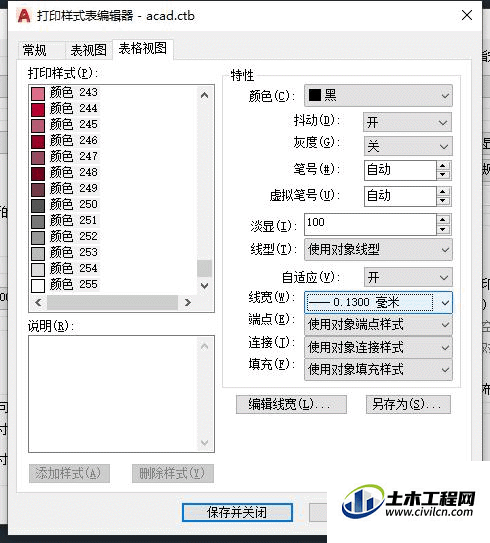Click the 颜色 247 plot style text
This screenshot has width=490, height=543.
tap(74, 156)
